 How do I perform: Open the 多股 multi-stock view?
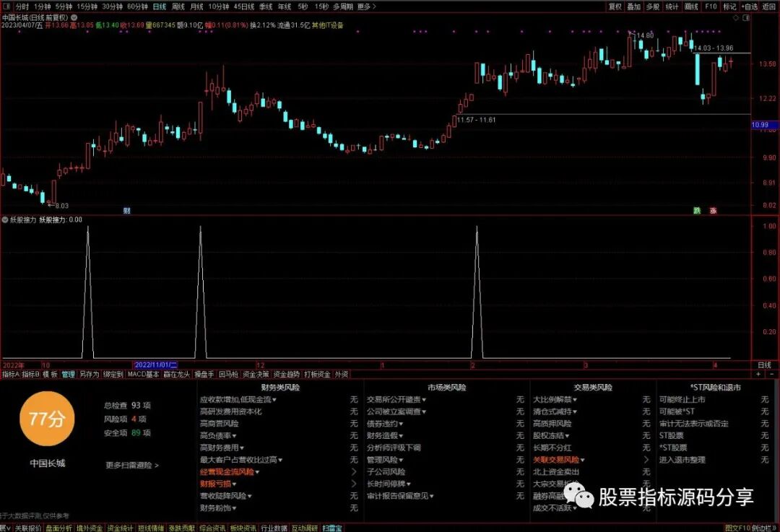click(x=653, y=6)
